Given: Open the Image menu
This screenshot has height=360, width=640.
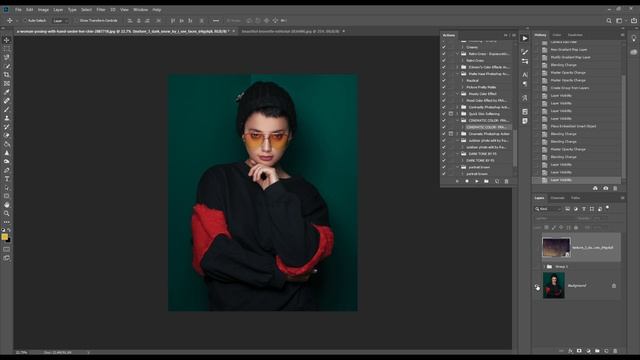Looking at the screenshot, I should tap(43, 10).
